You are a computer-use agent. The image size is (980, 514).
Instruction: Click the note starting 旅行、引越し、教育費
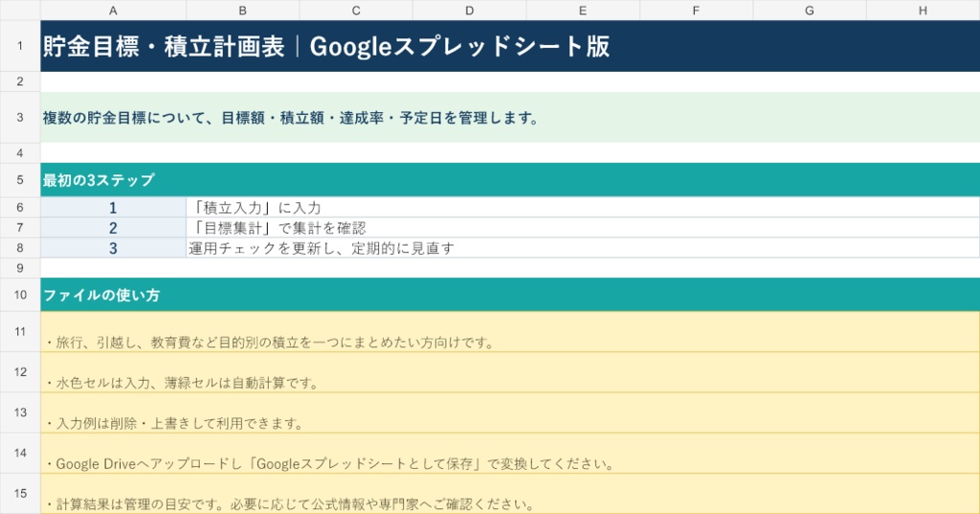510,331
